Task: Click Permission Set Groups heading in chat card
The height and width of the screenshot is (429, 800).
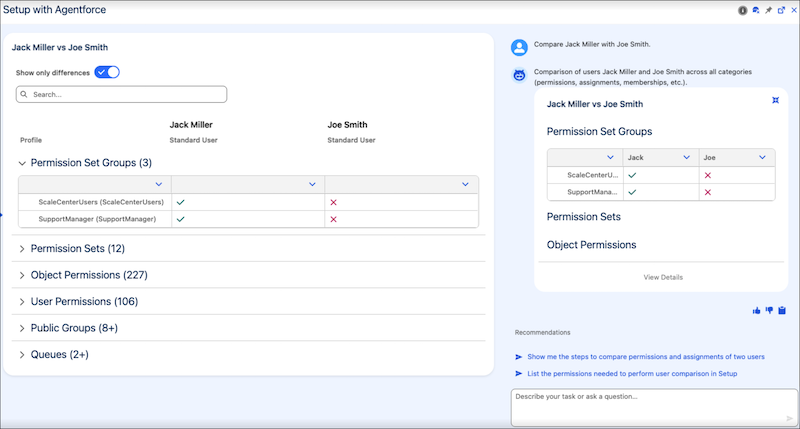Action: tap(599, 132)
